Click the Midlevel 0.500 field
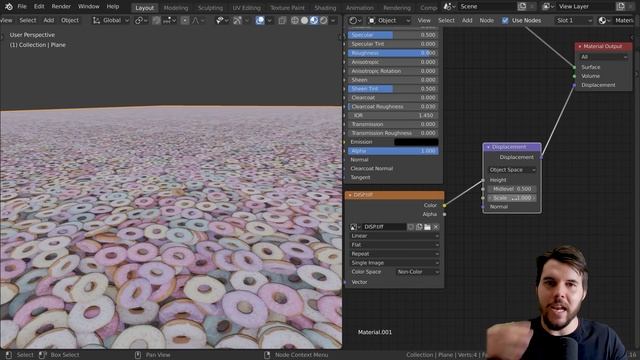This screenshot has width=640, height=360. pyautogui.click(x=512, y=189)
